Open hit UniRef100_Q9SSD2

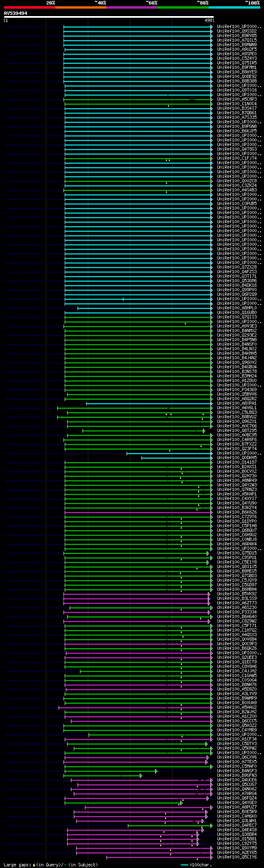pyautogui.click(x=237, y=31)
